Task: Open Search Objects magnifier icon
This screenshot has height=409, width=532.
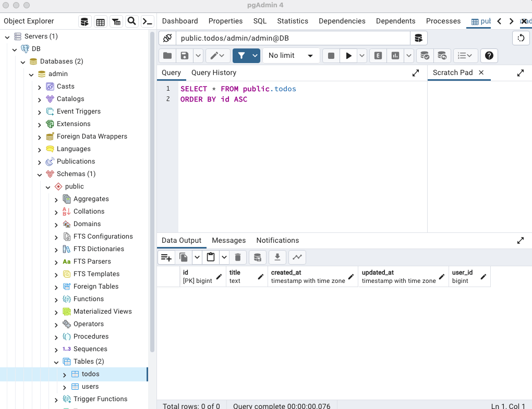Action: 131,22
